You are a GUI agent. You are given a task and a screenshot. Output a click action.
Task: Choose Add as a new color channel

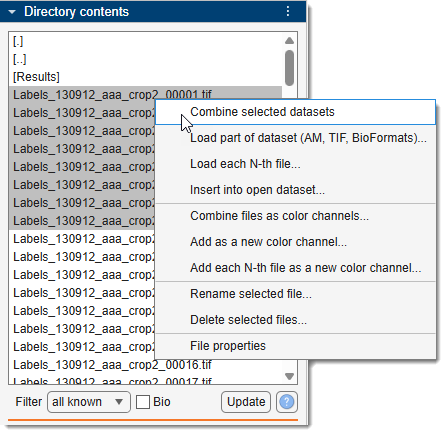point(296,242)
